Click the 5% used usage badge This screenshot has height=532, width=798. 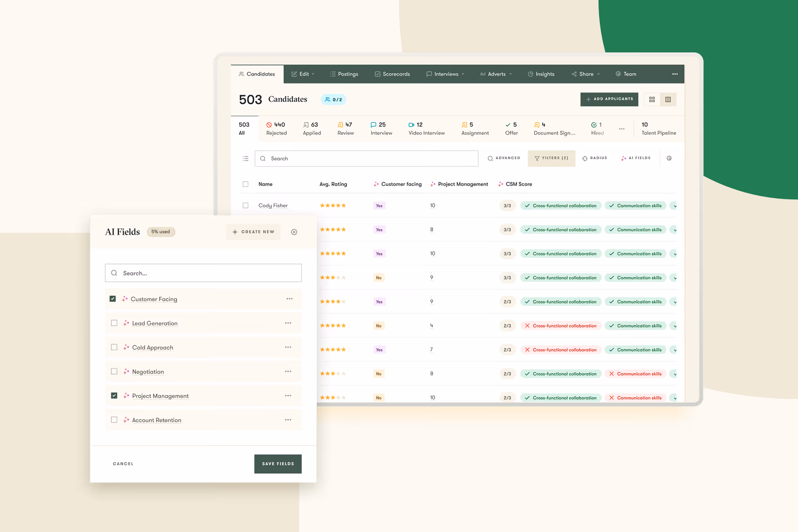click(161, 232)
